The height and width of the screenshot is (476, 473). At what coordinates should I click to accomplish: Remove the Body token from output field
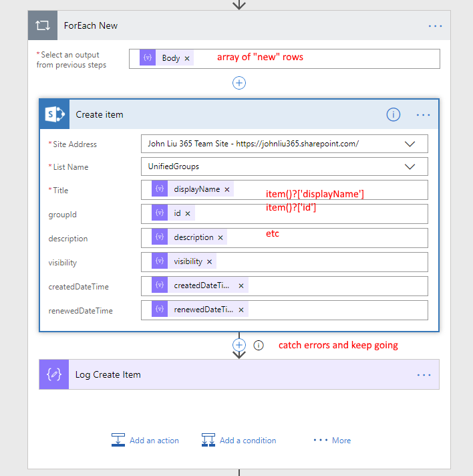(187, 59)
